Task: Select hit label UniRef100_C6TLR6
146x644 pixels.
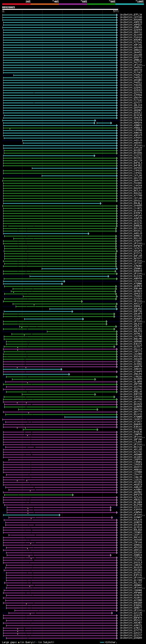Action: coord(131,175)
